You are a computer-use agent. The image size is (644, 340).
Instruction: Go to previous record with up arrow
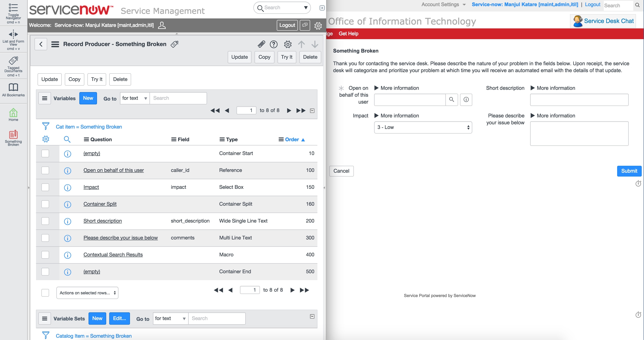301,44
